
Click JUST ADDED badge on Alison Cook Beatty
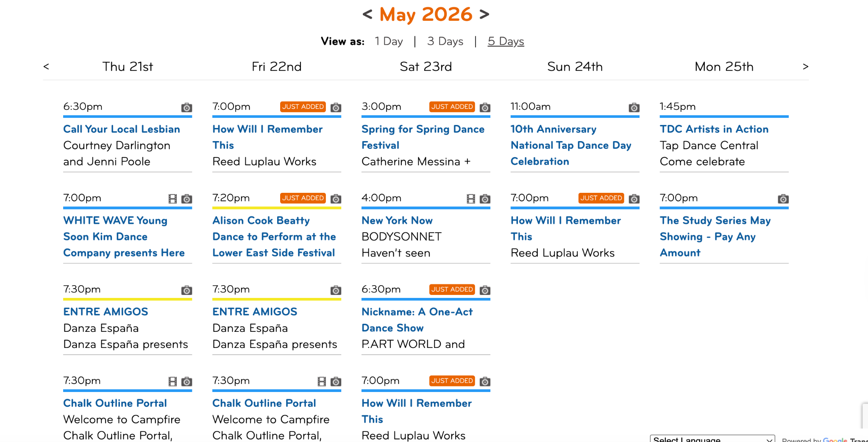point(303,198)
